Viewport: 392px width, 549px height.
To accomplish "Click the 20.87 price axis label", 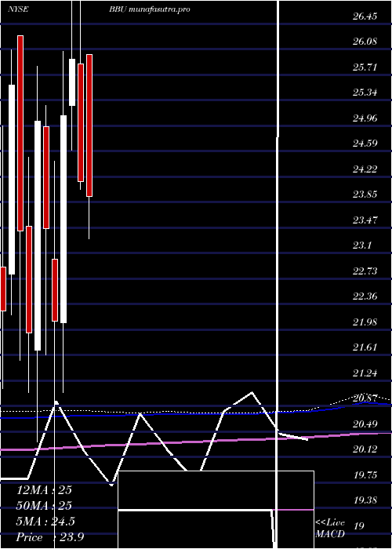I will coord(365,398).
